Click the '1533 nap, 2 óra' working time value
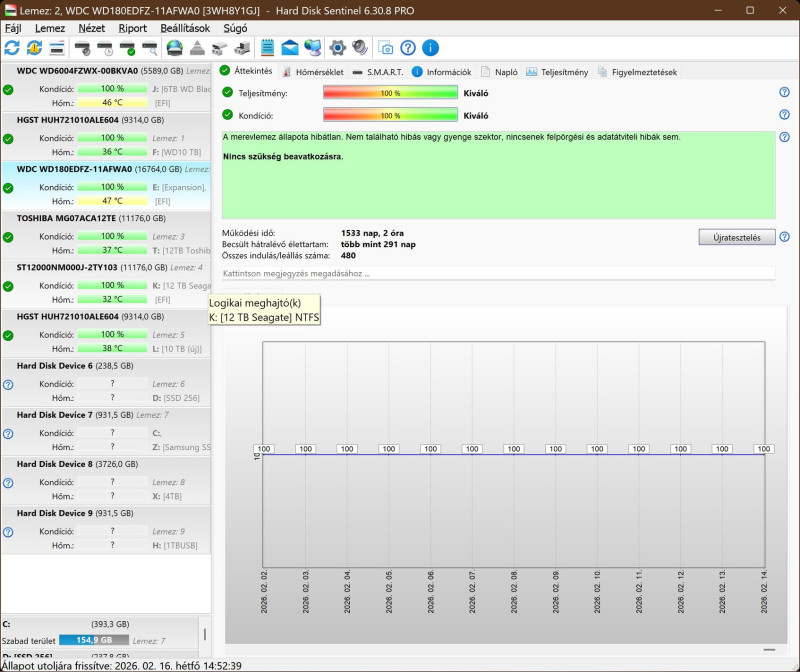Image resolution: width=800 pixels, height=672 pixels. (x=372, y=233)
